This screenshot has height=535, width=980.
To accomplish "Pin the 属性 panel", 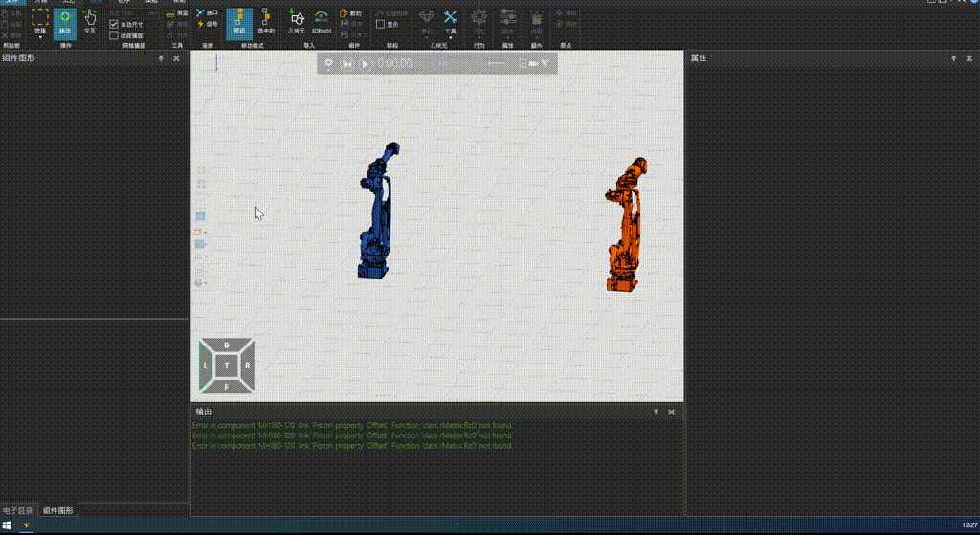I will click(954, 58).
